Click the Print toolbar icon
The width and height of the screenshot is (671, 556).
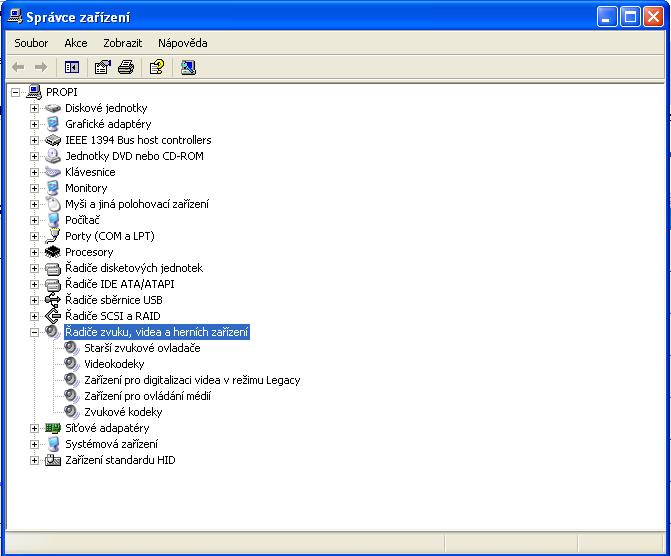(126, 67)
